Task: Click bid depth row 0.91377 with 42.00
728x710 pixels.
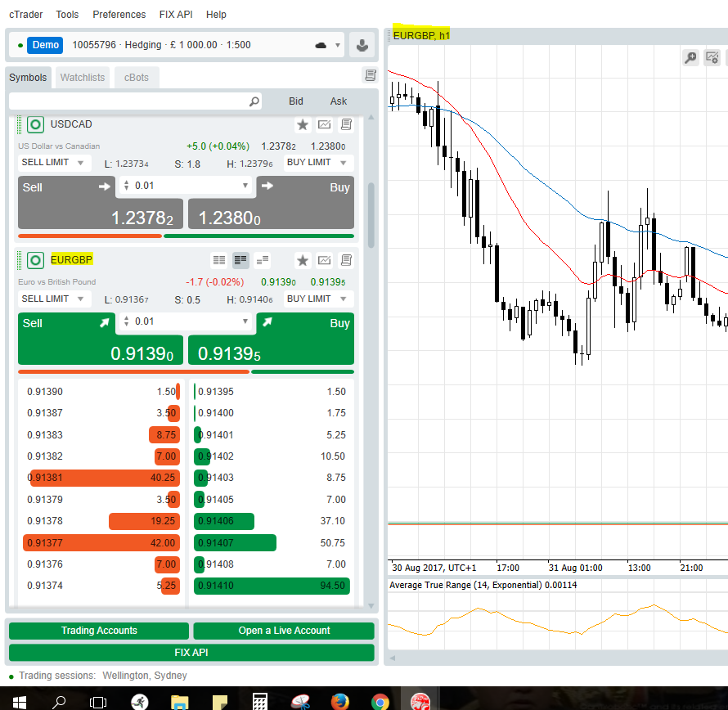Action: pos(101,543)
